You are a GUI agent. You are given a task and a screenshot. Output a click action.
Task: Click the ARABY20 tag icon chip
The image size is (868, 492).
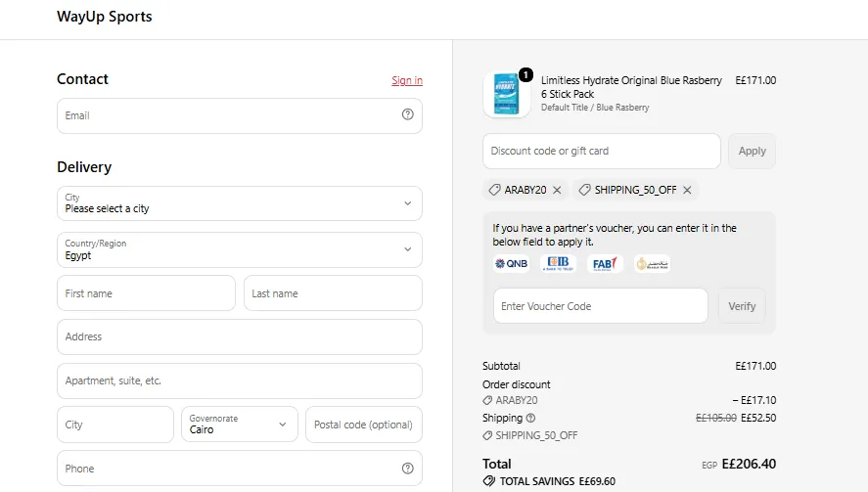[x=494, y=190]
